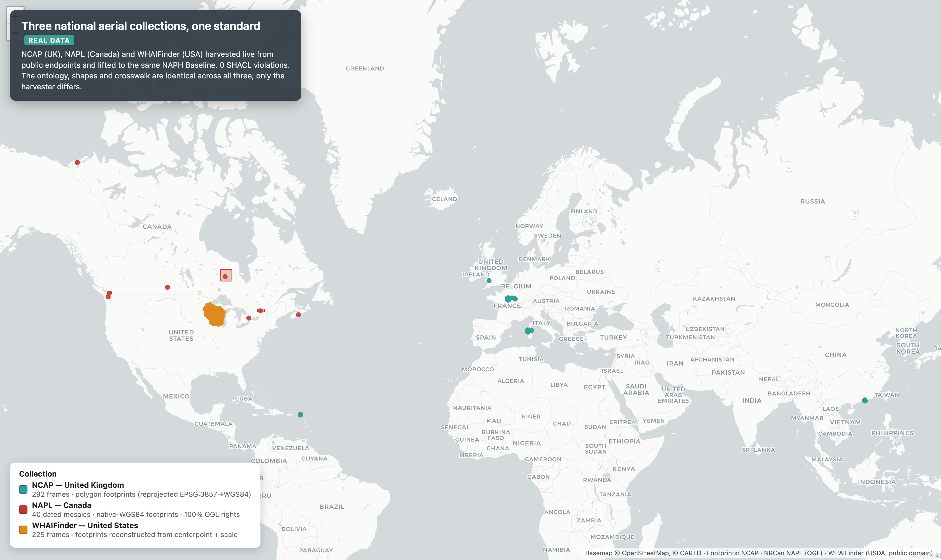The height and width of the screenshot is (560, 941).
Task: Click the '40 dated mosaics' legend description
Action: click(136, 514)
